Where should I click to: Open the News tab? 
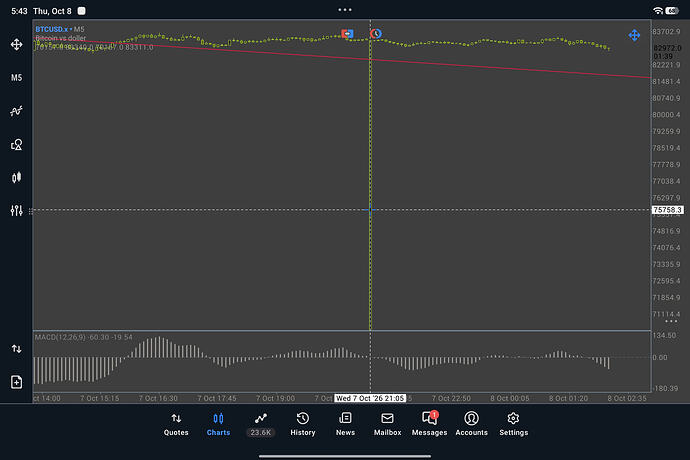[x=345, y=425]
